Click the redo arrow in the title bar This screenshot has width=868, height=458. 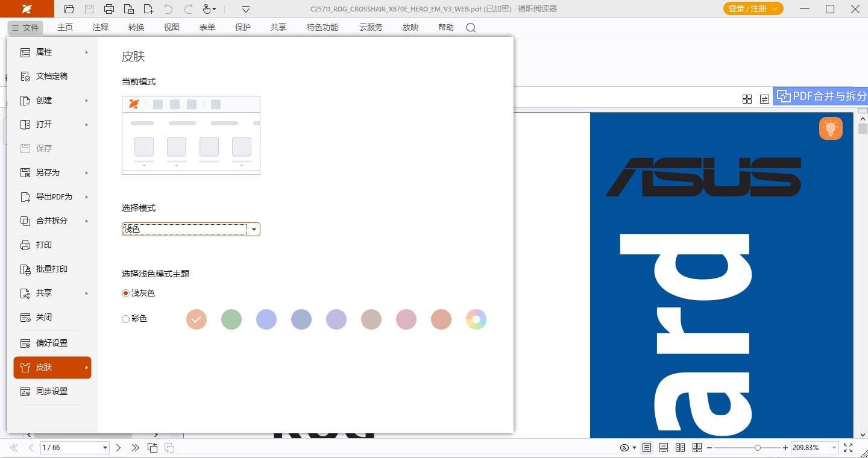188,9
